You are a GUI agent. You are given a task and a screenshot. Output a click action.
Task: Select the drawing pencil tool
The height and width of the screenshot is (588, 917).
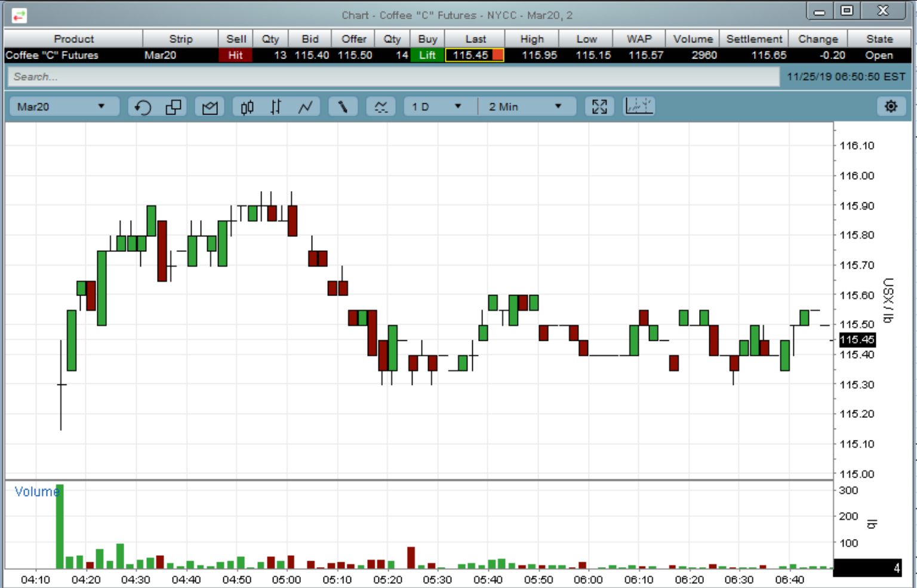pyautogui.click(x=343, y=107)
